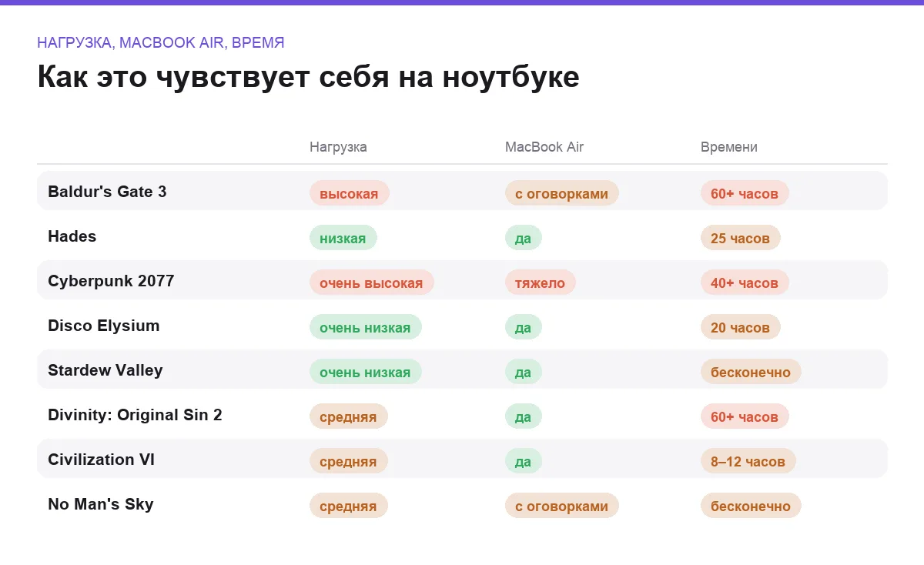This screenshot has width=924, height=565.
Task: Select the "Baldur's Gate 3" row title
Action: [x=107, y=192]
